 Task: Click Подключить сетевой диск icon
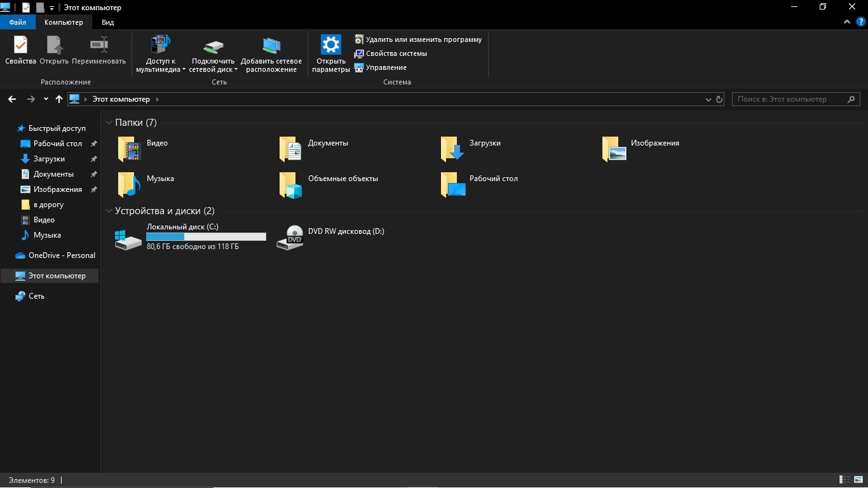tap(214, 47)
